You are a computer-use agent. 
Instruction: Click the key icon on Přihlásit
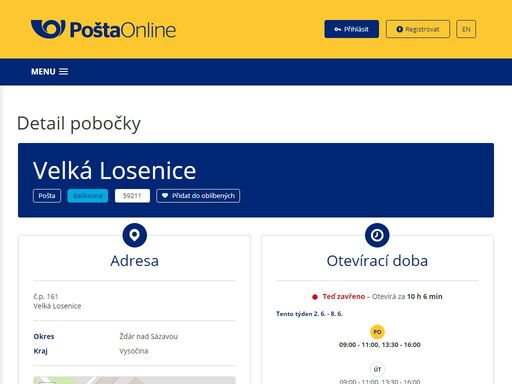tap(337, 29)
